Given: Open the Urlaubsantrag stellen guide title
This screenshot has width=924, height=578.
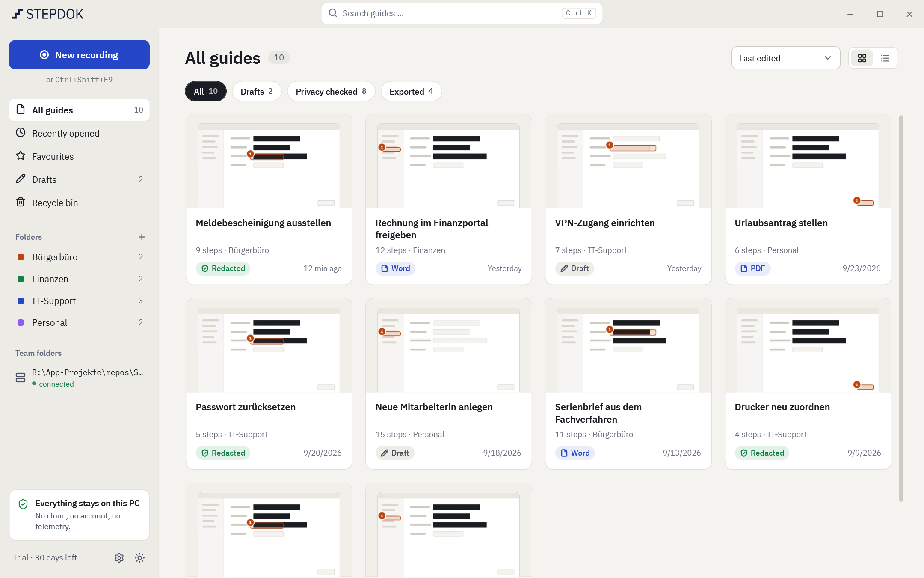Looking at the screenshot, I should coord(781,223).
